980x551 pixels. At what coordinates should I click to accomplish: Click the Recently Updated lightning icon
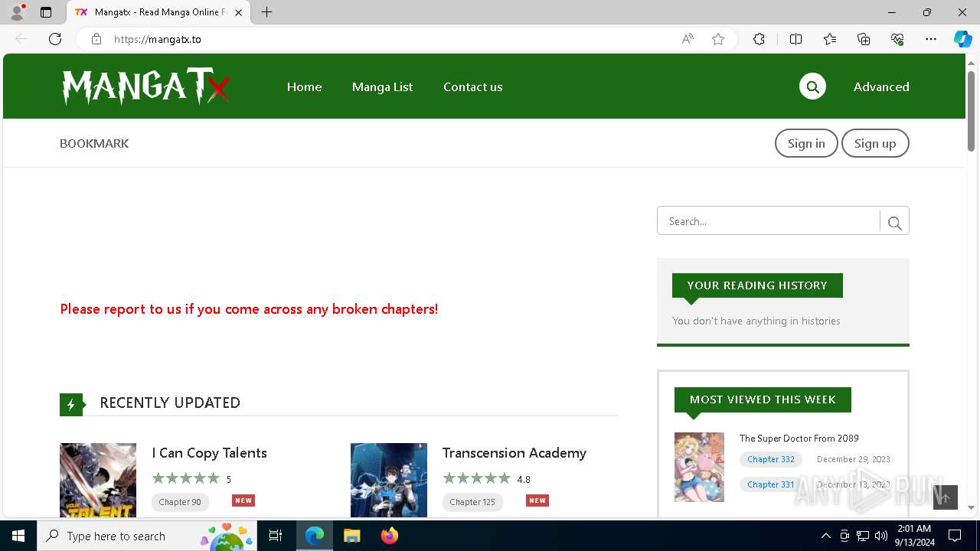71,405
